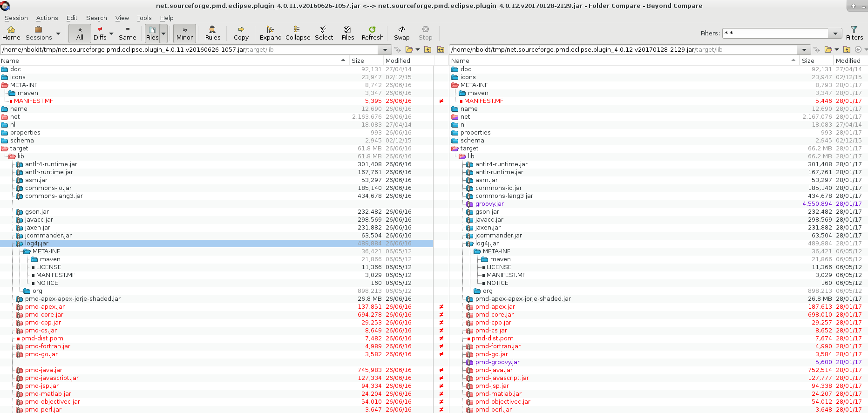Select left log4j.jar row
This screenshot has width=868, height=413.
pyautogui.click(x=217, y=244)
